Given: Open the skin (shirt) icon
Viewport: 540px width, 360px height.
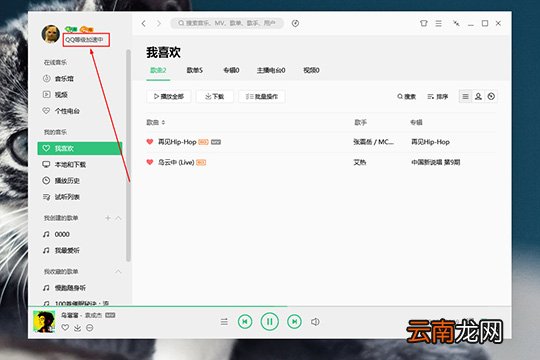Looking at the screenshot, I should click(424, 23).
